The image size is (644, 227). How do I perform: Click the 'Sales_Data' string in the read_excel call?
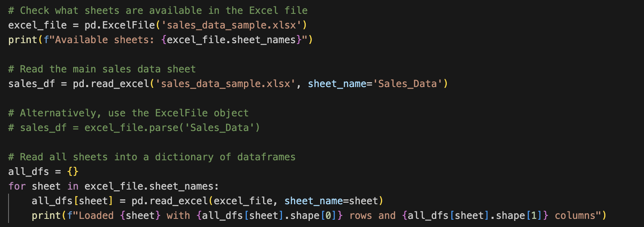coord(407,84)
